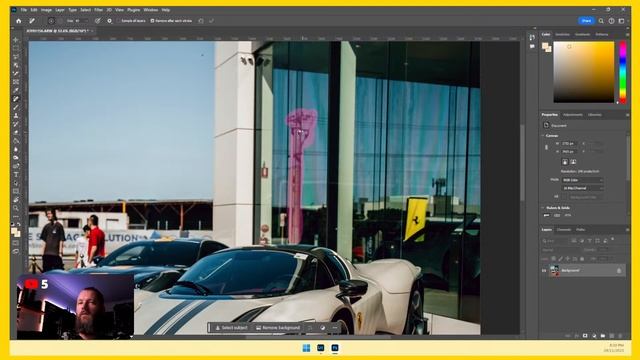Switch to the Patterns panel tab
The width and height of the screenshot is (640, 360).
pyautogui.click(x=602, y=35)
